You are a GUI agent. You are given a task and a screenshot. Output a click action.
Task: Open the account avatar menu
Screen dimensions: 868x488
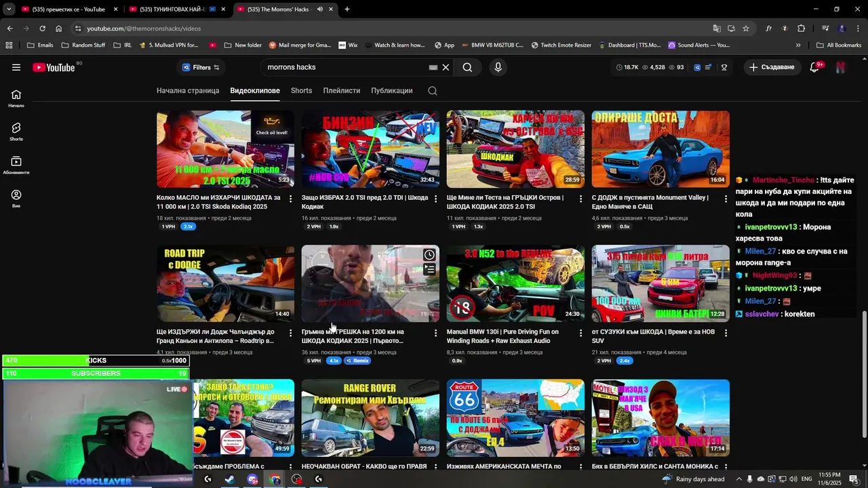pyautogui.click(x=841, y=67)
